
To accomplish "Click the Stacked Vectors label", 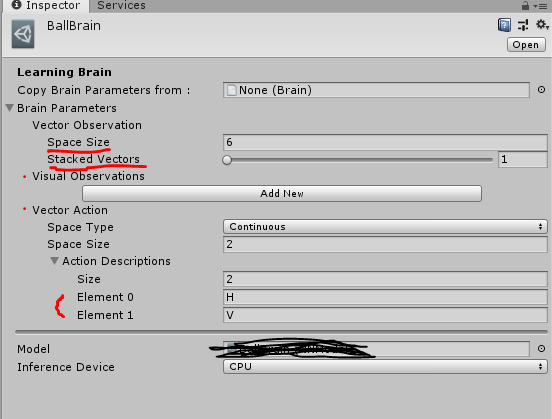I will (x=94, y=159).
